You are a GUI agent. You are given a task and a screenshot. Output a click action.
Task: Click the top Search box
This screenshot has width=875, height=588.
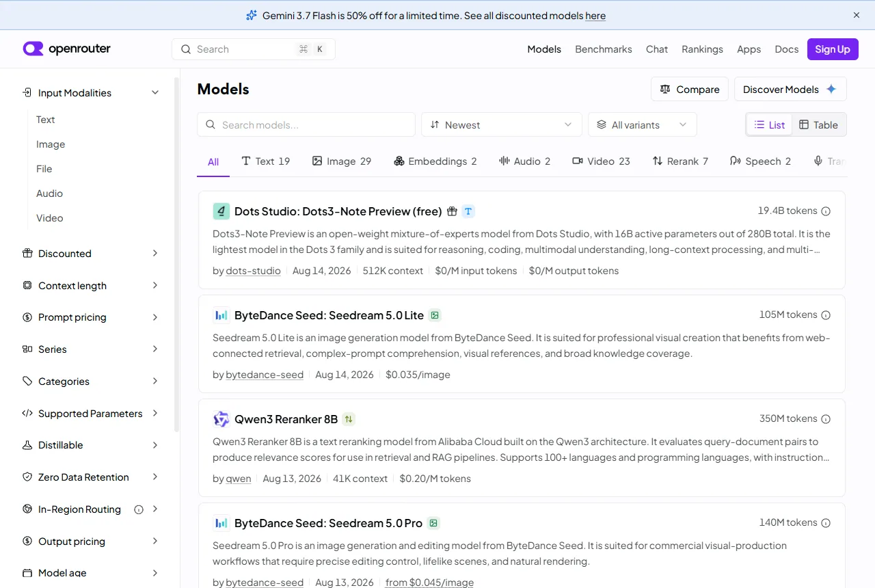point(254,49)
